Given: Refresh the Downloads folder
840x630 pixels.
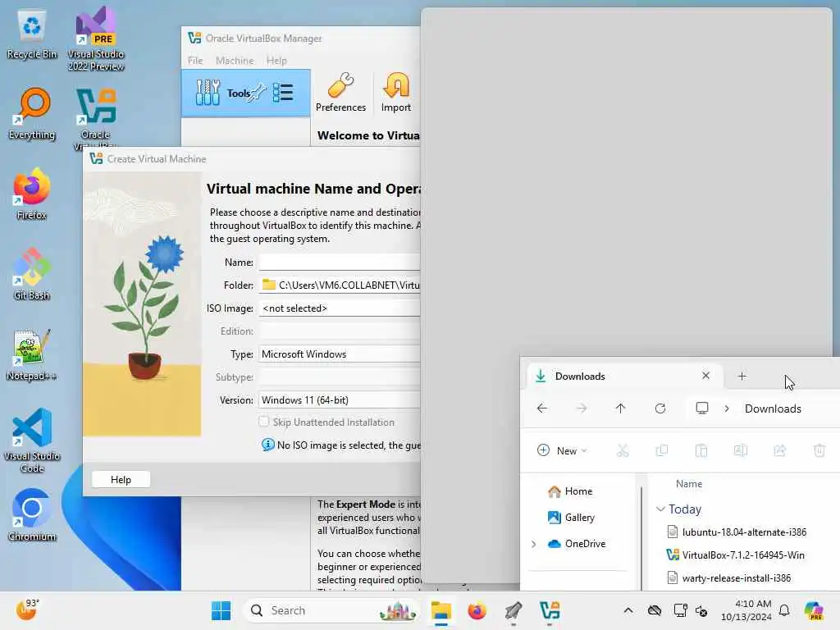Looking at the screenshot, I should (x=660, y=409).
